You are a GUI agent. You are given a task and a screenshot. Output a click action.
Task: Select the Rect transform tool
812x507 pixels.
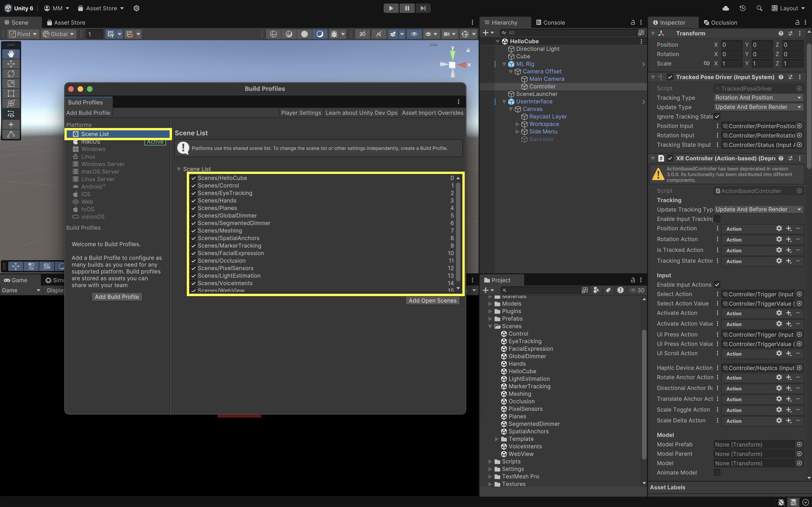11,93
